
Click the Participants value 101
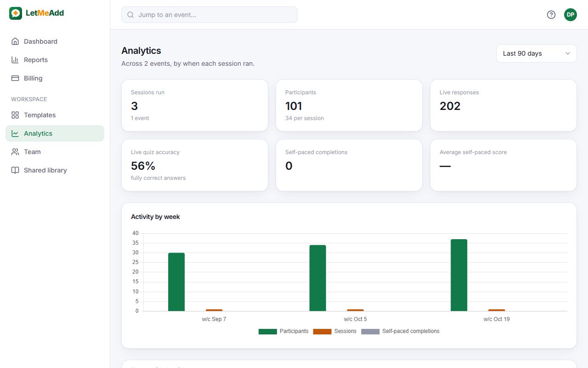tap(294, 106)
